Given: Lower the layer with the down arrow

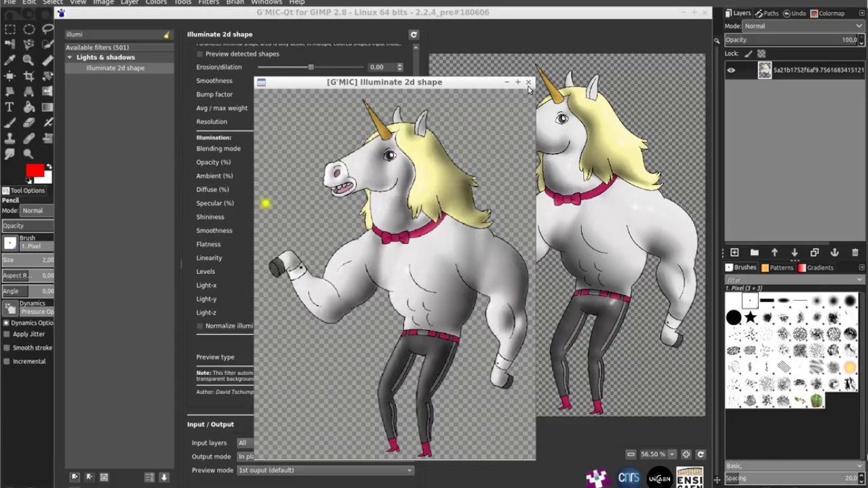Looking at the screenshot, I should tap(794, 252).
